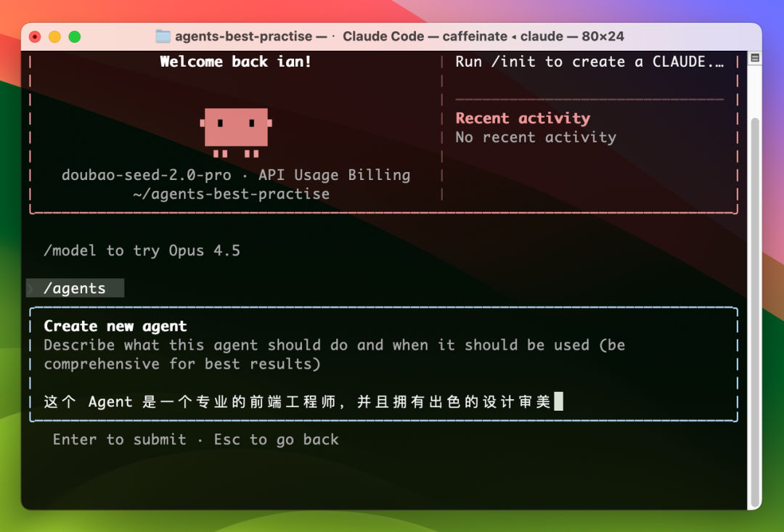This screenshot has height=532, width=784.
Task: Click the pink Claude Code mascot logo
Action: tap(236, 133)
